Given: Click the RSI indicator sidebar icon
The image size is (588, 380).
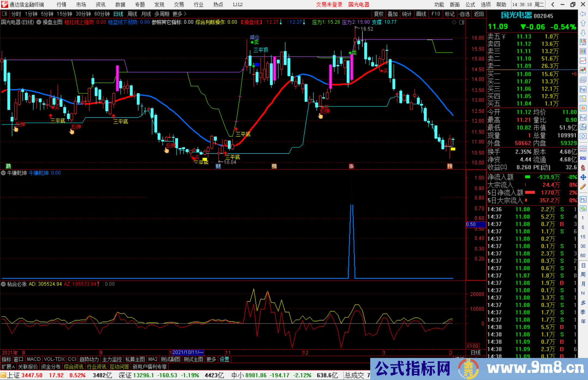Looking at the screenshot, I should coord(583,158).
